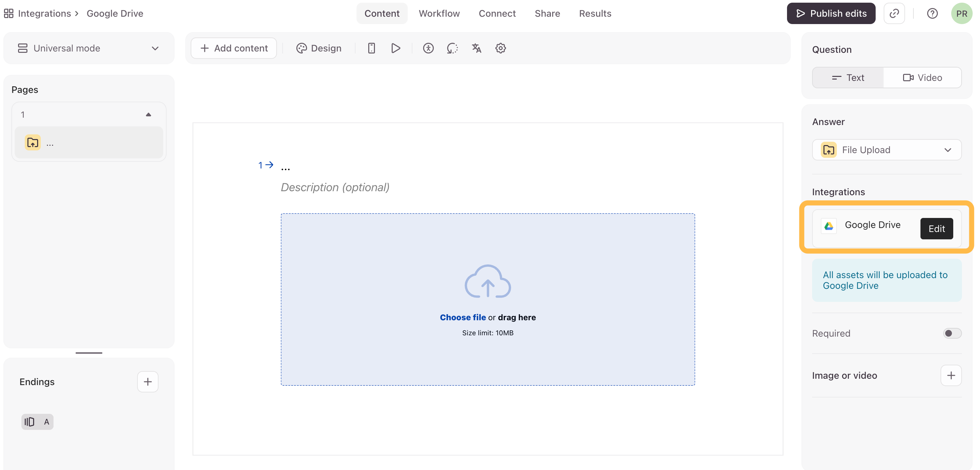
Task: Switch to the Workflow tab
Action: 439,14
